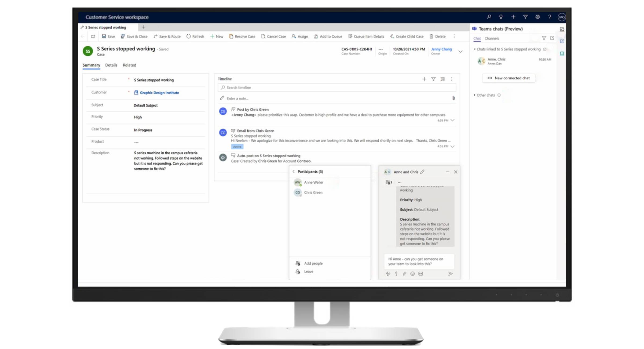Click New connected chat button

508,78
